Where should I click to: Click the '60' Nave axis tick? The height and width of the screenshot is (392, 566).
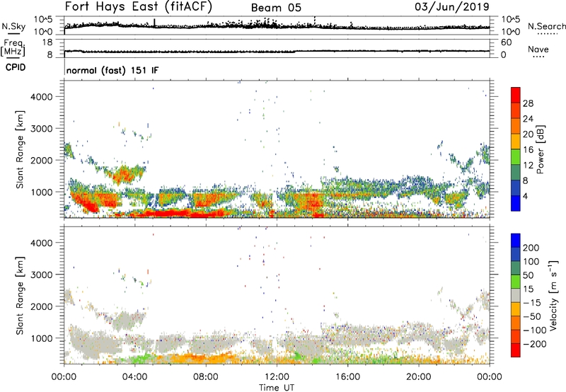[506, 42]
